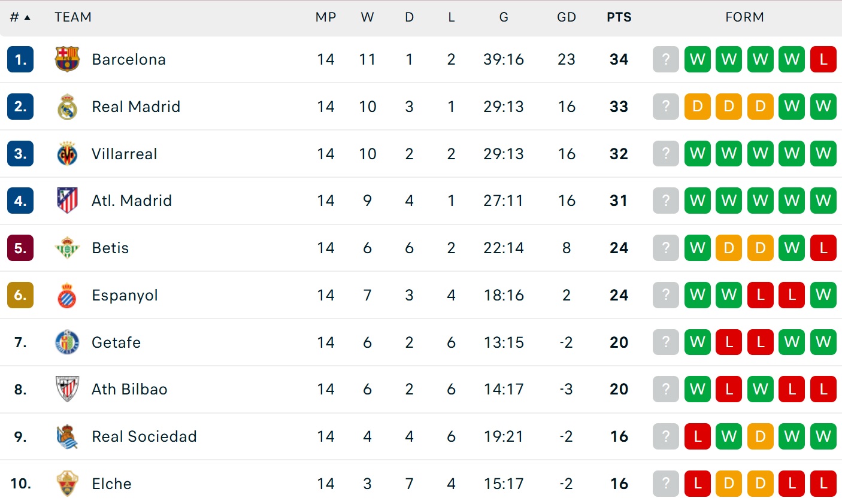This screenshot has width=842, height=504.
Task: Sort standings by GD column header
Action: [x=566, y=17]
